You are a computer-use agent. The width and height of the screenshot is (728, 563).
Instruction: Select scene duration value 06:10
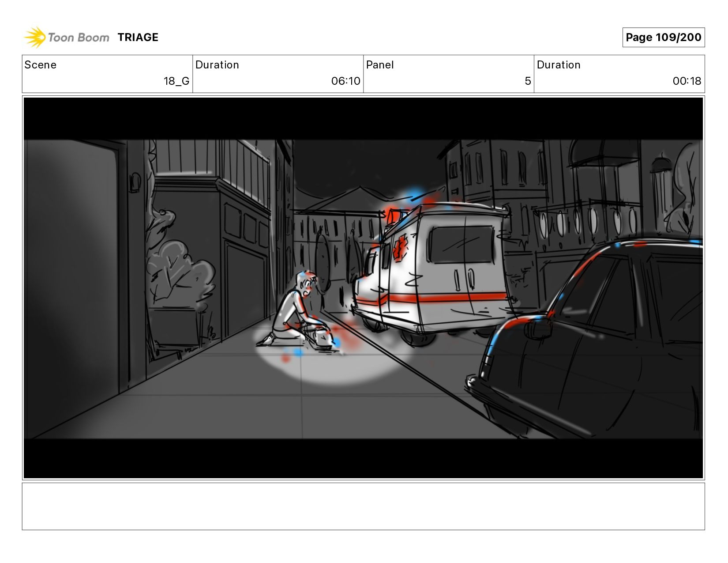pos(345,81)
